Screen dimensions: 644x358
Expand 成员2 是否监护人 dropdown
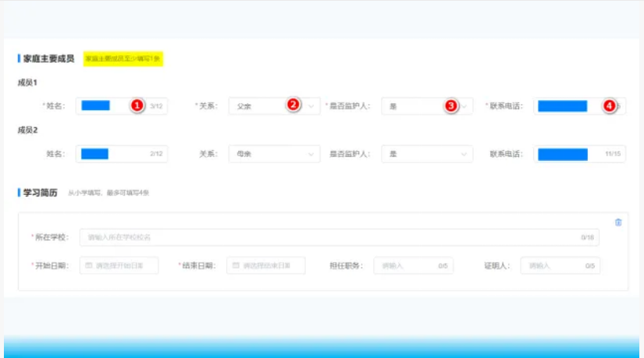426,154
